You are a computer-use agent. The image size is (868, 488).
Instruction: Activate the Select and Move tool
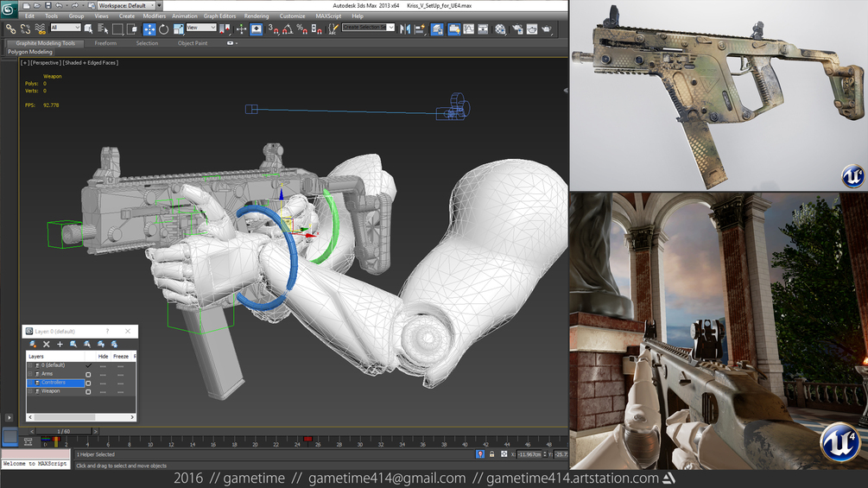pos(149,29)
